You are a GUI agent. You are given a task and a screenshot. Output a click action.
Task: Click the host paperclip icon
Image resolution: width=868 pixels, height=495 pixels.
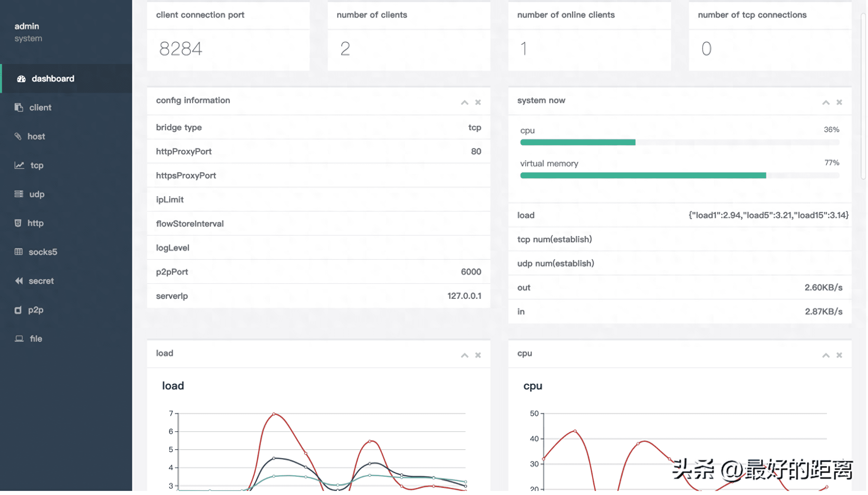[x=18, y=137]
